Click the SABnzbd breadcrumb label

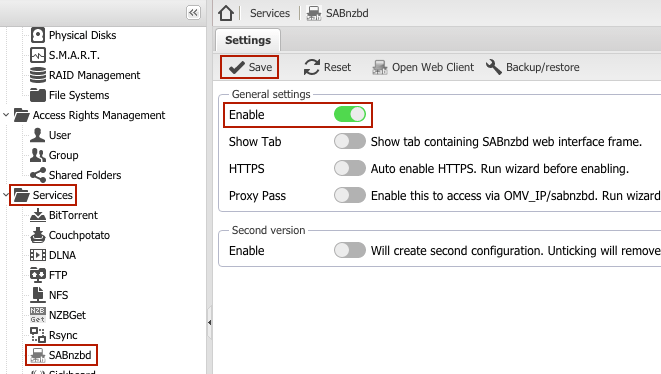[x=347, y=13]
